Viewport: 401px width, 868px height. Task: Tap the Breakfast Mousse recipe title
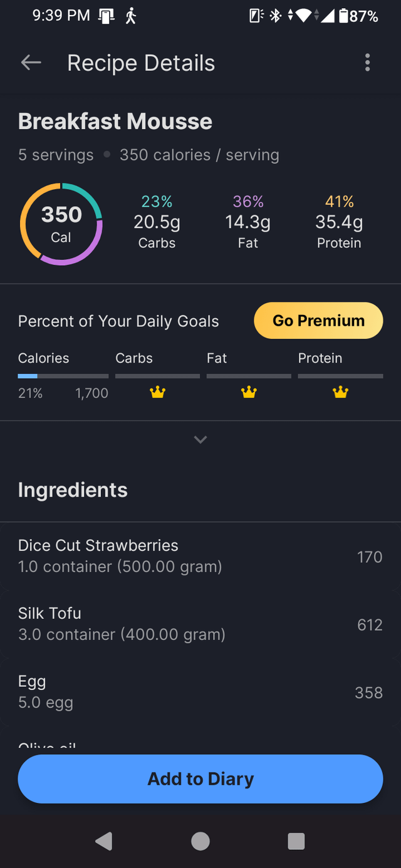(x=115, y=121)
